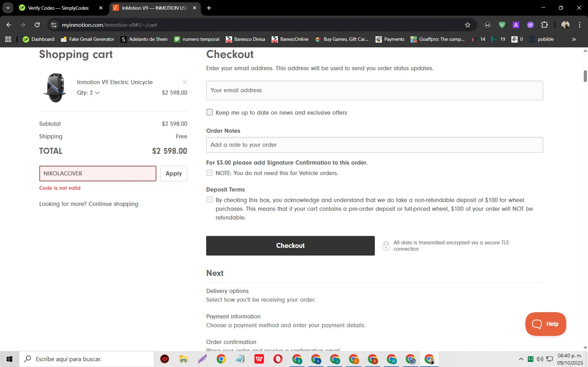
Task: Click the Windows taskbar search box
Action: pyautogui.click(x=87, y=359)
